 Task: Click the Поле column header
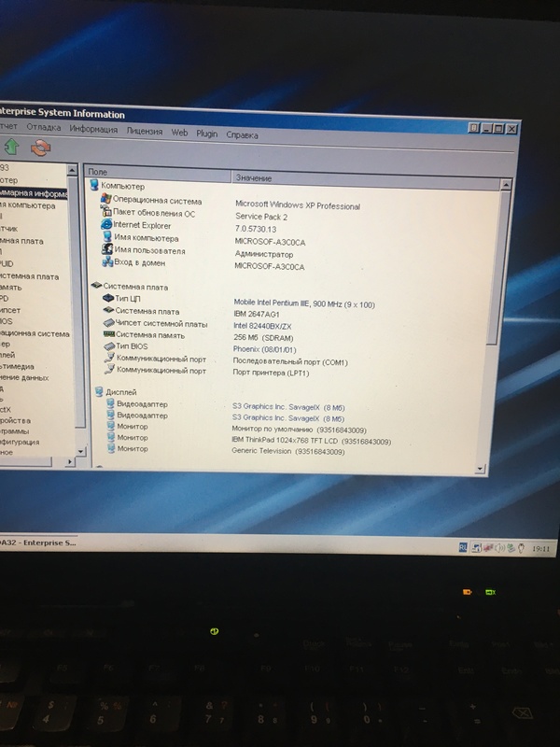coord(158,173)
